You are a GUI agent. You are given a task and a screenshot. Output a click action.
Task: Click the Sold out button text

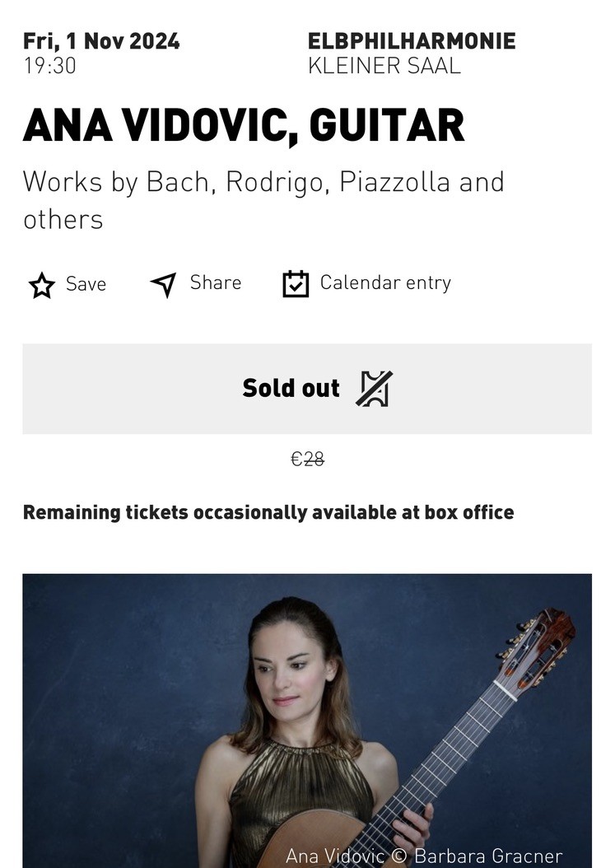click(291, 388)
